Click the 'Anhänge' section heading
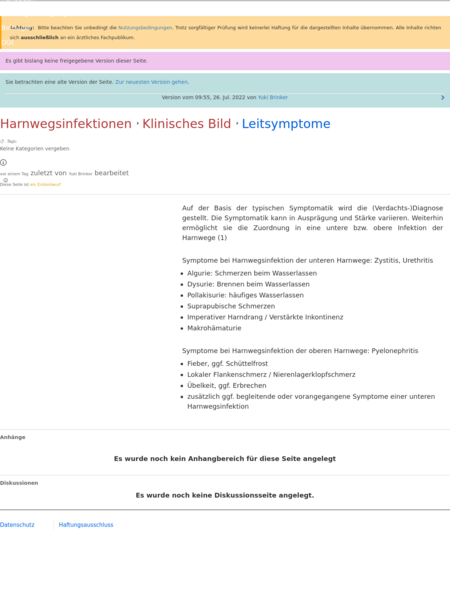Screen dimensions: 450x600 (x=13, y=437)
